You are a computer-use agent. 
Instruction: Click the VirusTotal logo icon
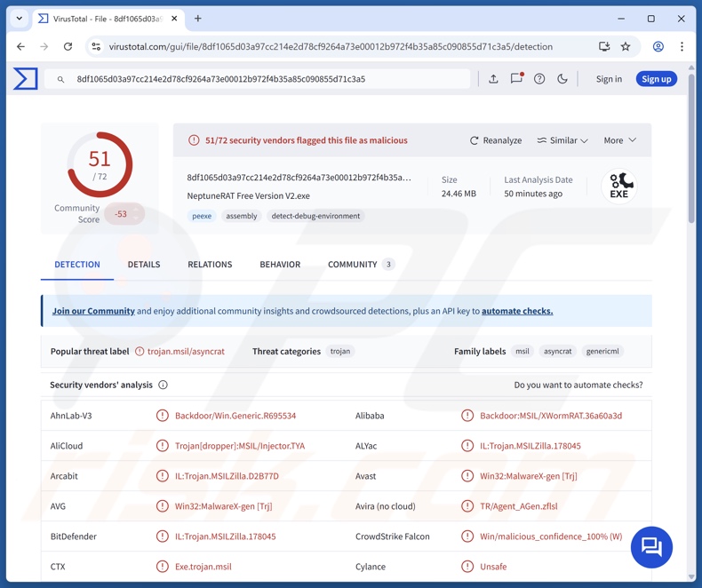point(25,79)
